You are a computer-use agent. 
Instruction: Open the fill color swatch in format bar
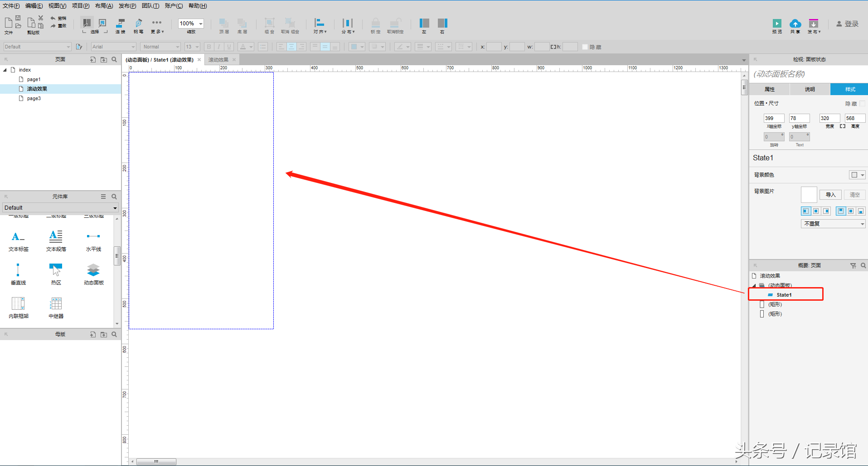pos(357,47)
